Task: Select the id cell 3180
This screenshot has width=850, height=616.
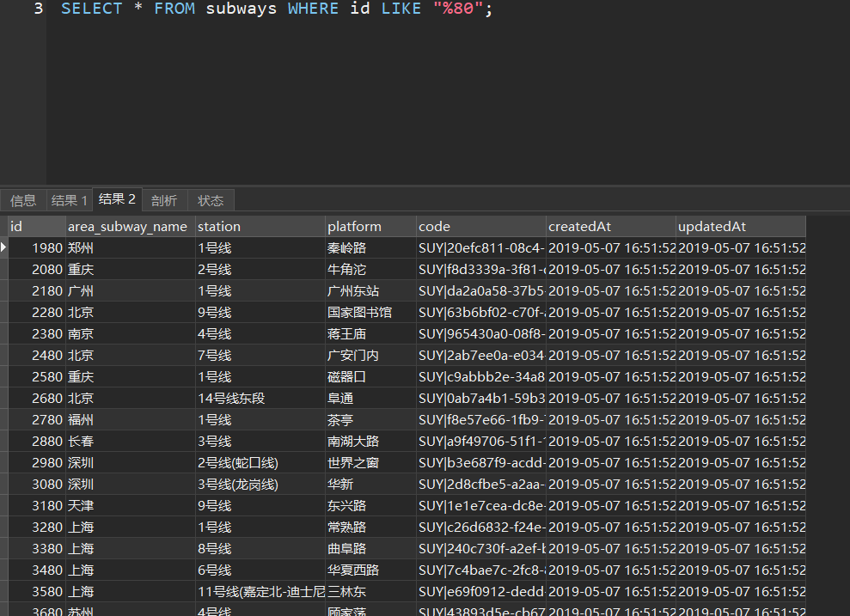Action: (x=37, y=506)
